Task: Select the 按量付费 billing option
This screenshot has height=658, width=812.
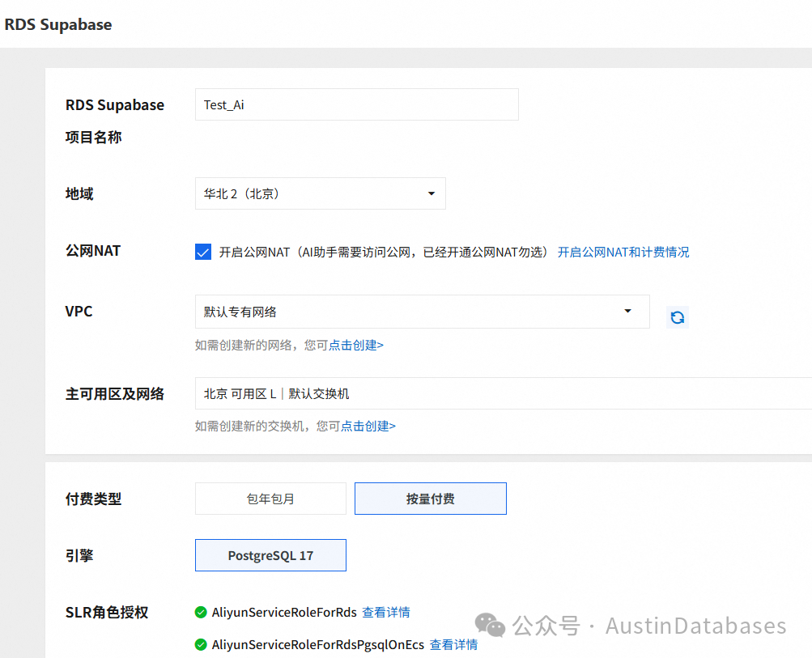Action: tap(431, 499)
